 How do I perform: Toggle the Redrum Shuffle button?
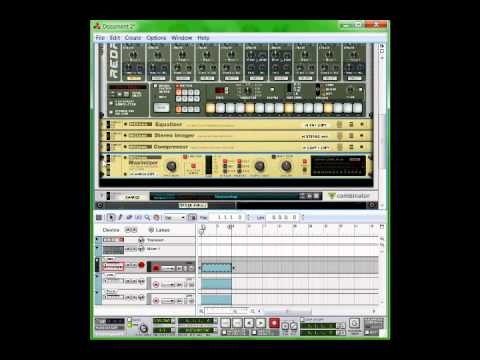pos(272,90)
